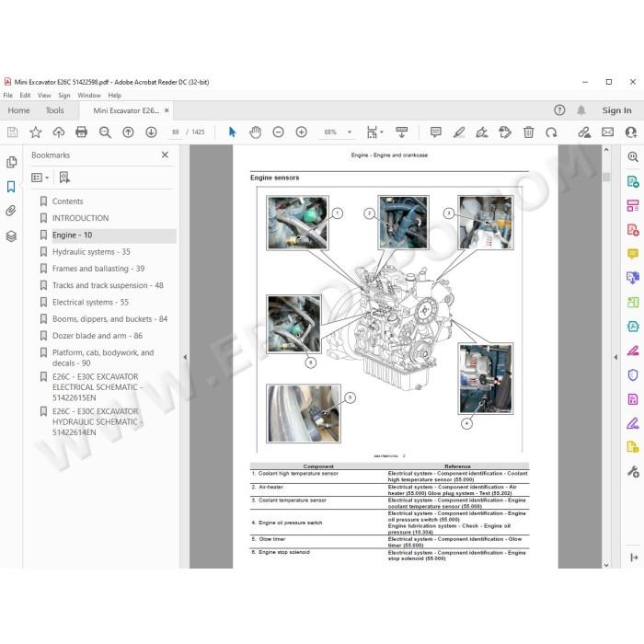Viewport: 644px width, 644px height.
Task: Open the INTRODUCTION bookmark
Action: (x=81, y=218)
